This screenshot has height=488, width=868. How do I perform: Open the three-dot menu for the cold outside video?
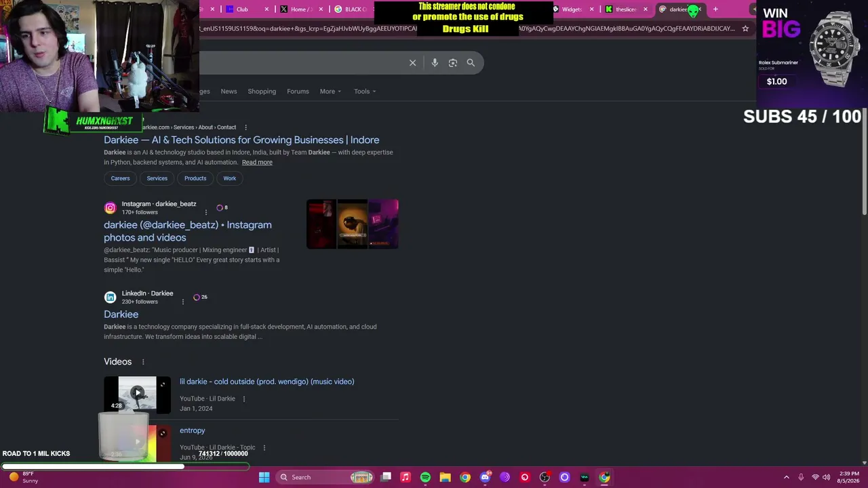(x=244, y=399)
